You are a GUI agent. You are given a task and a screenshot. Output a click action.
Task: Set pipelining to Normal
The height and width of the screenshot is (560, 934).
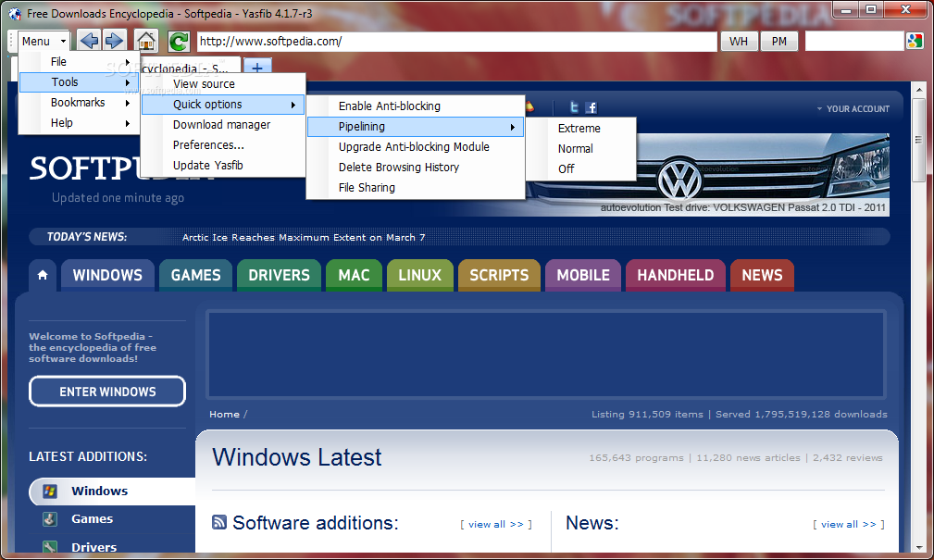[581, 148]
